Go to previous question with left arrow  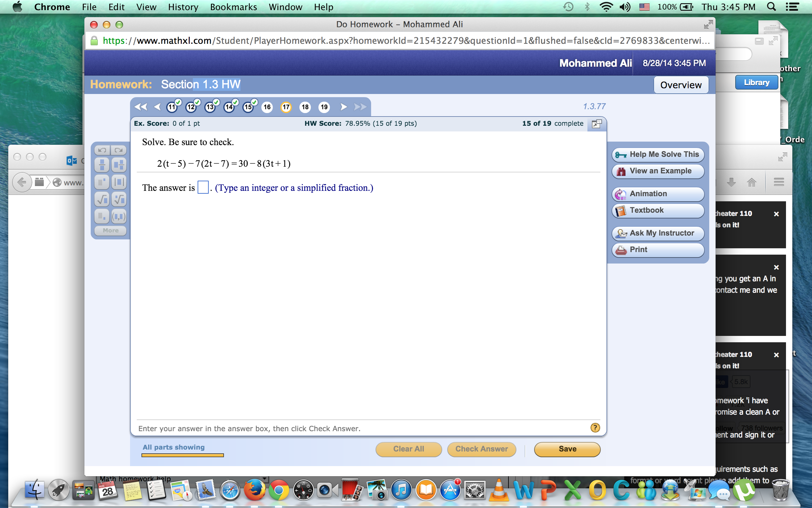coord(157,107)
